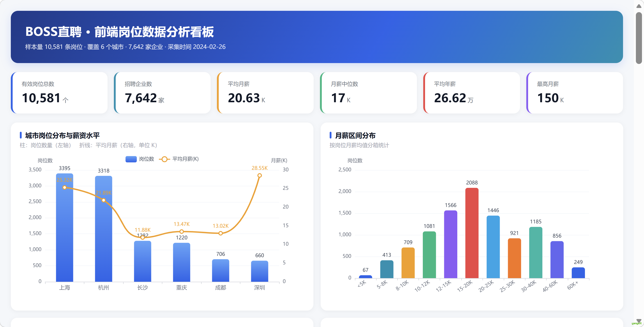Click the scrollbar down arrow
Image resolution: width=644 pixels, height=327 pixels.
pos(639,321)
